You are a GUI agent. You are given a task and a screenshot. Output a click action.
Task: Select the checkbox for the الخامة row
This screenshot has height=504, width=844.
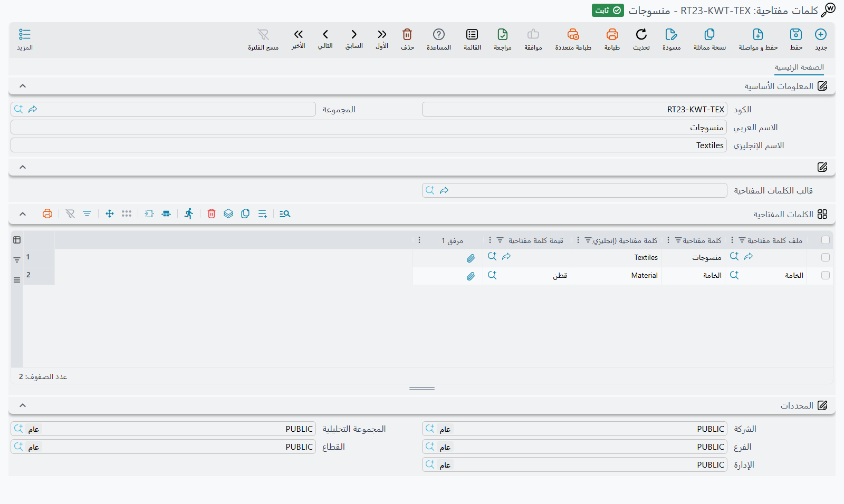click(826, 275)
